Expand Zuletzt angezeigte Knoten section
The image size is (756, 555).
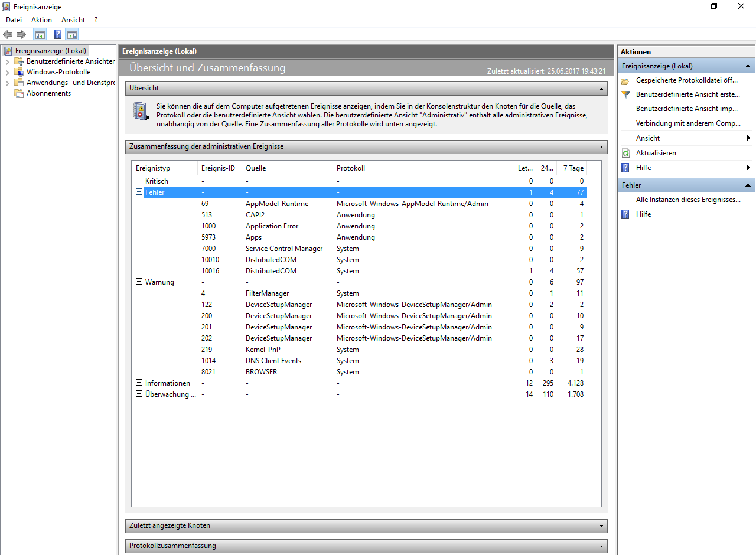point(602,525)
